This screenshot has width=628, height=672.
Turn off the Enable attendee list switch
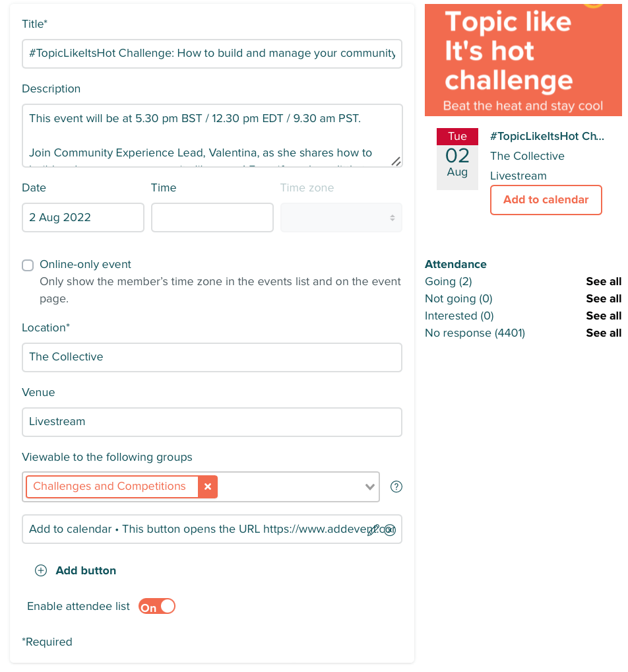pos(157,607)
